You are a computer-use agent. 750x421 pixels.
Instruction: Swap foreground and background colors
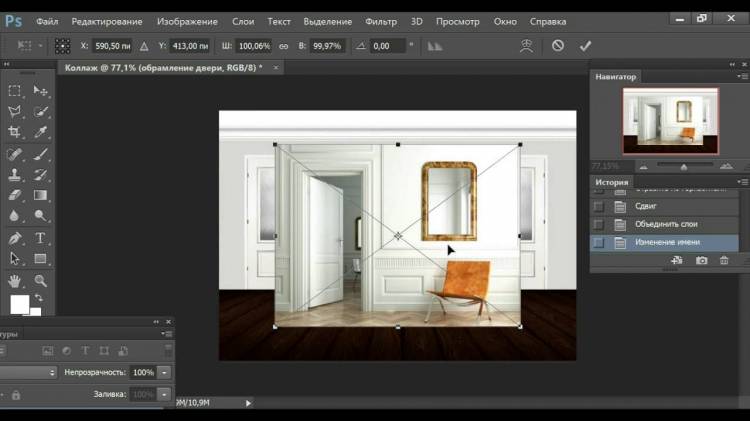click(39, 298)
